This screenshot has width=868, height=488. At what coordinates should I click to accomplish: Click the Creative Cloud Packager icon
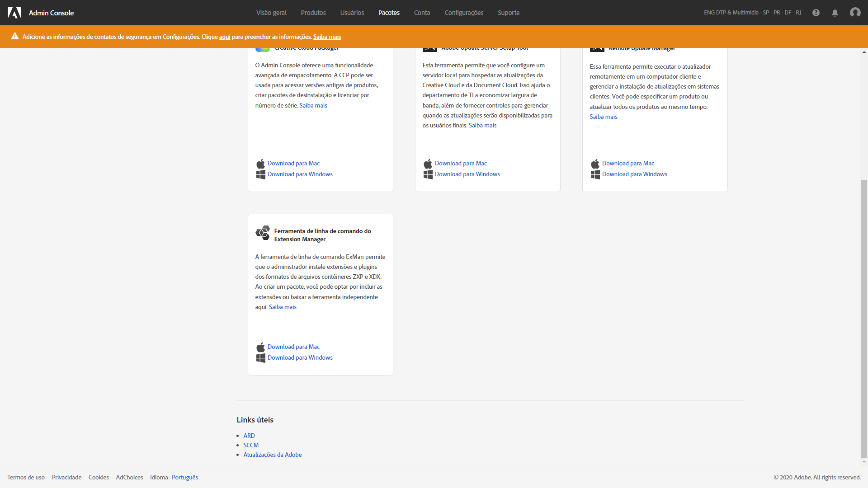coord(262,47)
